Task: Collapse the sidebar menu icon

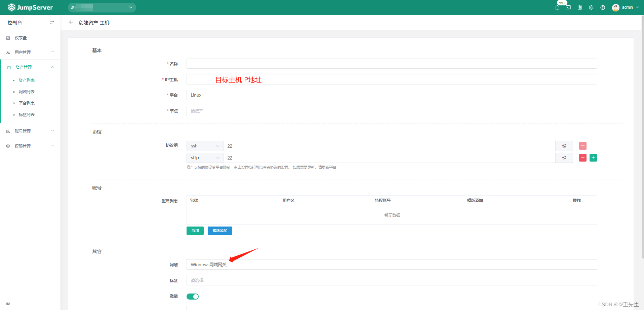Action: 8,303
